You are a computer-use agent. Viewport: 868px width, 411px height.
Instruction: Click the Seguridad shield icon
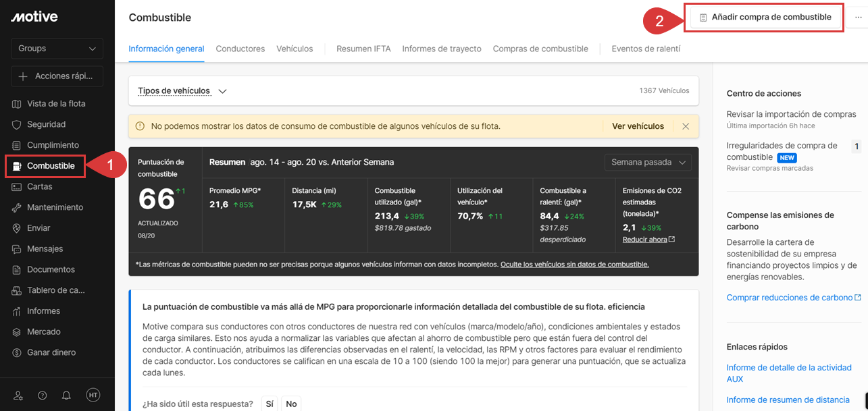(x=17, y=125)
